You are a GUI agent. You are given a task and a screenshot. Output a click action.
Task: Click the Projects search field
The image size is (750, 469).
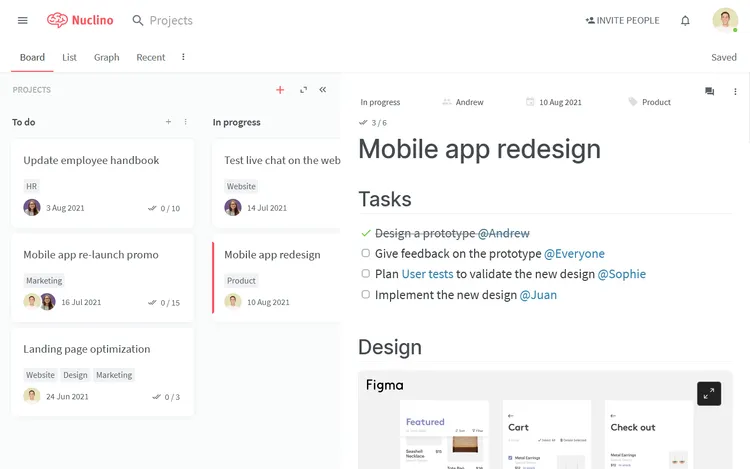[171, 21]
